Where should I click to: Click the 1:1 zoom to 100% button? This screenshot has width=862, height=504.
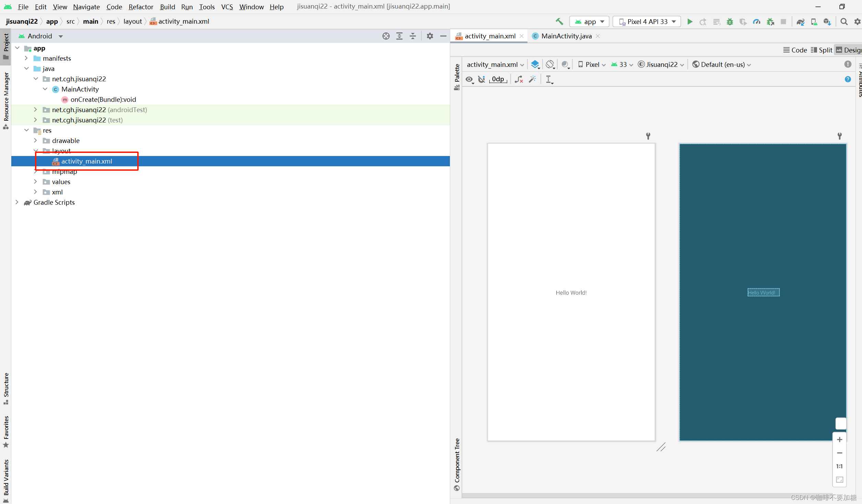(840, 466)
